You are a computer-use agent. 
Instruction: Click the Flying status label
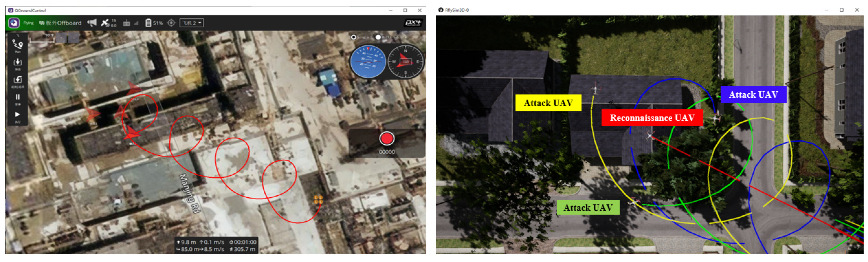[28, 23]
